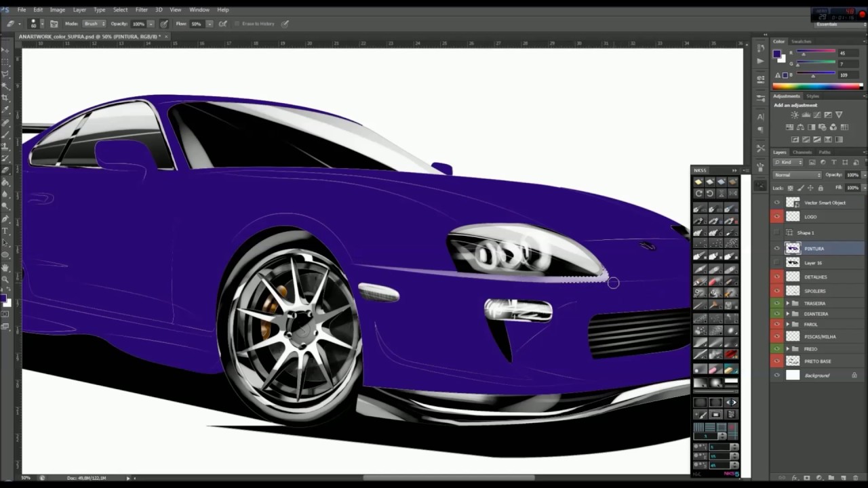This screenshot has width=868, height=488.
Task: Open the History panel icon
Action: coord(761,48)
